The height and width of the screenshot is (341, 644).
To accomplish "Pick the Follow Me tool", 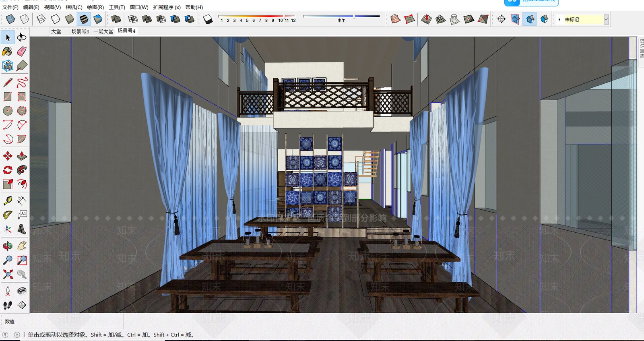I will (x=22, y=170).
